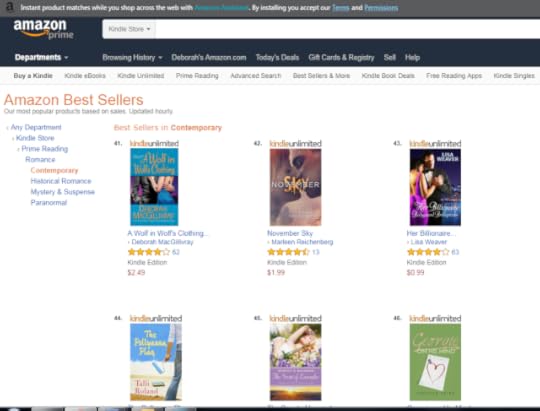This screenshot has height=411, width=540.
Task: Select Historical Romance in category tree
Action: [61, 181]
